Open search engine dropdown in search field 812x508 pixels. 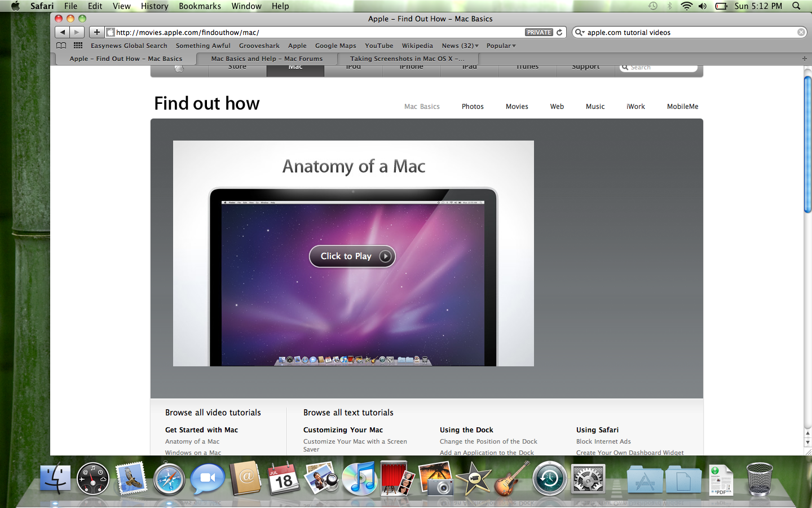[580, 32]
